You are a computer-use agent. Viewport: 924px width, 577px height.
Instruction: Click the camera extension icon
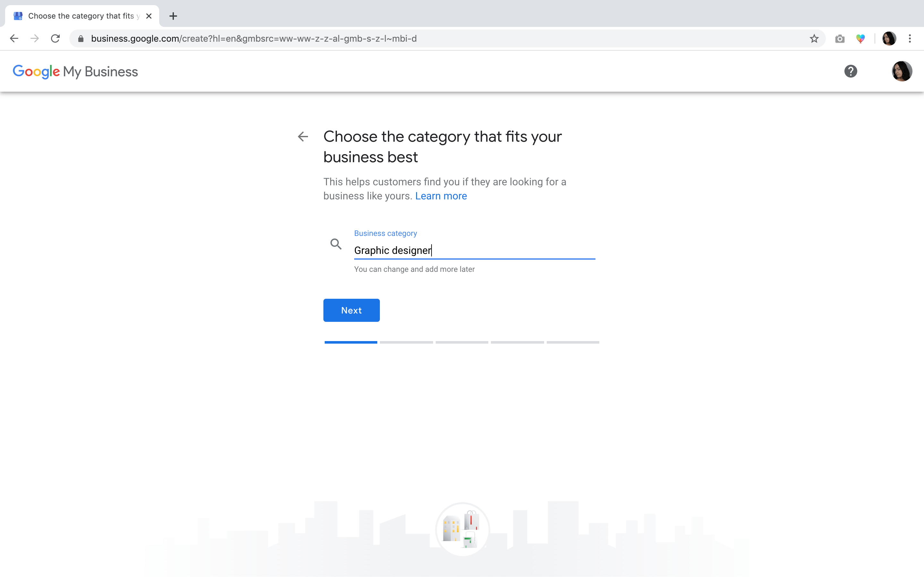coord(840,38)
